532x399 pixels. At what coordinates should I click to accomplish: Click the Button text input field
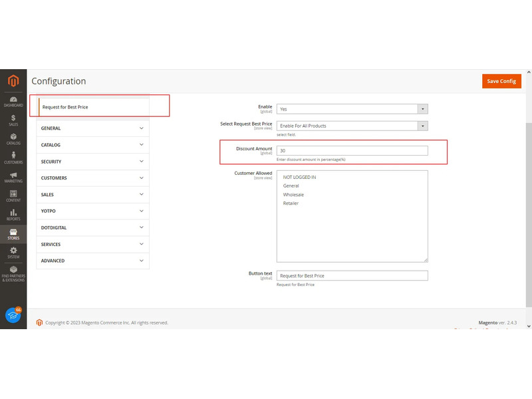tap(352, 276)
